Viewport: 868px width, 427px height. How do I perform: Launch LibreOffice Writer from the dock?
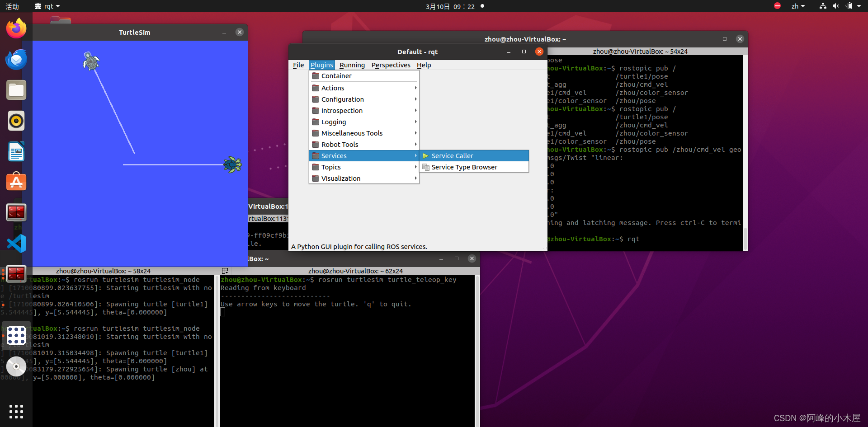[x=16, y=151]
